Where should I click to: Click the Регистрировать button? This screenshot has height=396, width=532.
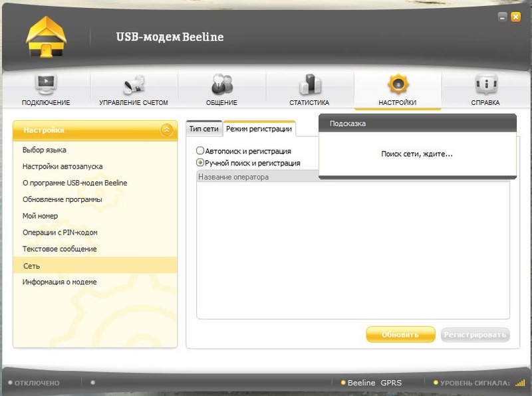coord(475,335)
